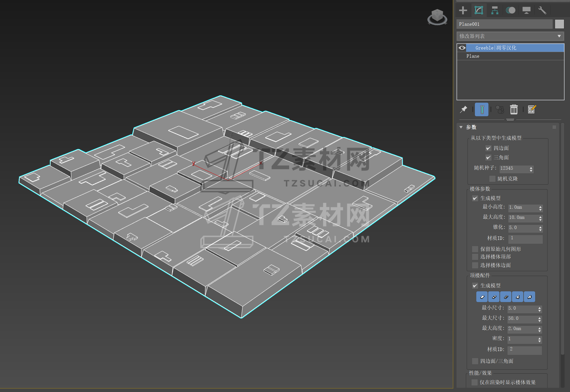Screen dimensions: 570x392
Task: Open the Create command panel tab
Action: coord(463,10)
